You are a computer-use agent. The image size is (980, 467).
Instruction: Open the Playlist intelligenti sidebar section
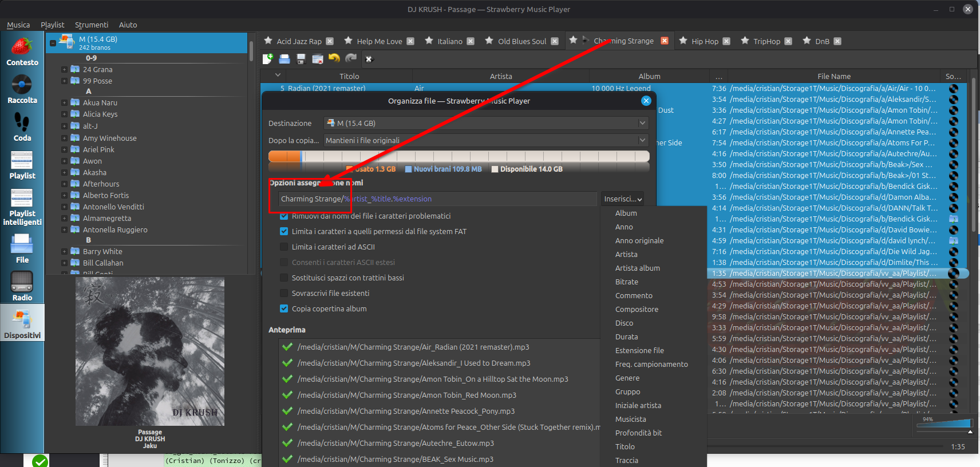point(22,207)
